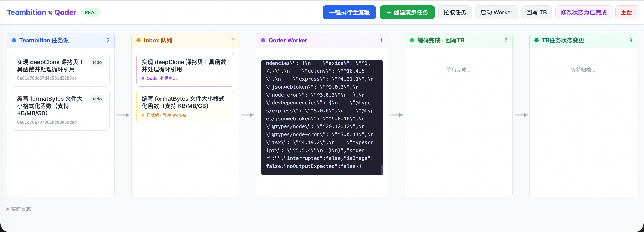Screen dimensions: 644x232
Task: Click task ID 6a61d78e7873819c00a56dab
Action: point(47,122)
